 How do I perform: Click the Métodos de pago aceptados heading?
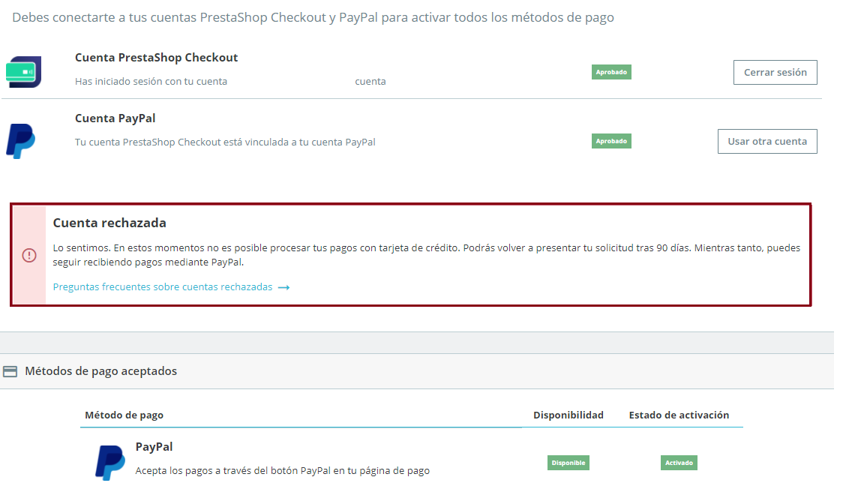101,371
